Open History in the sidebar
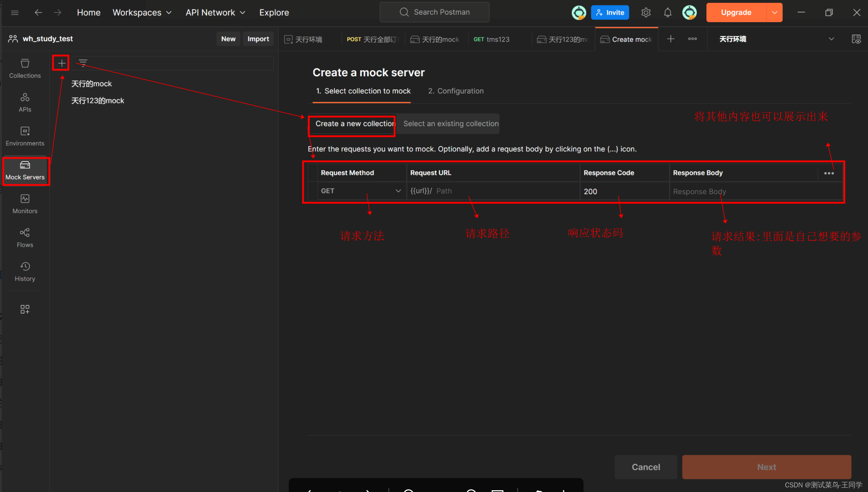This screenshot has width=868, height=492. [25, 271]
